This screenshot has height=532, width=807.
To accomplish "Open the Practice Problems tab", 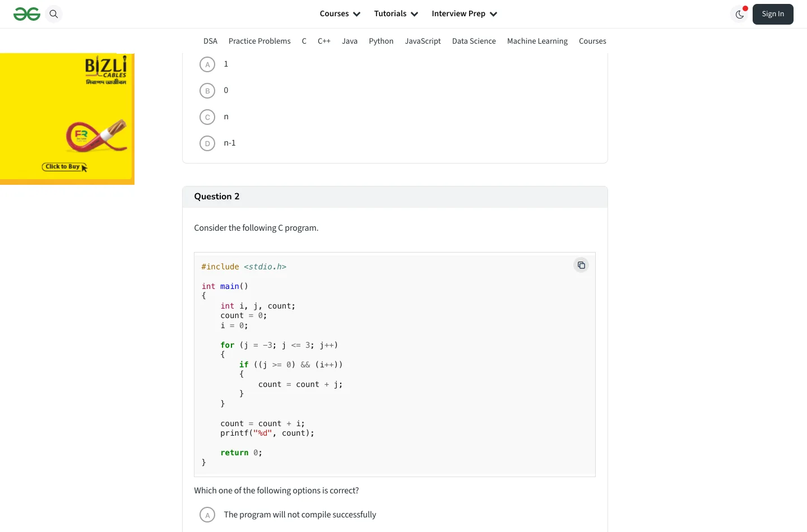I will (x=259, y=41).
